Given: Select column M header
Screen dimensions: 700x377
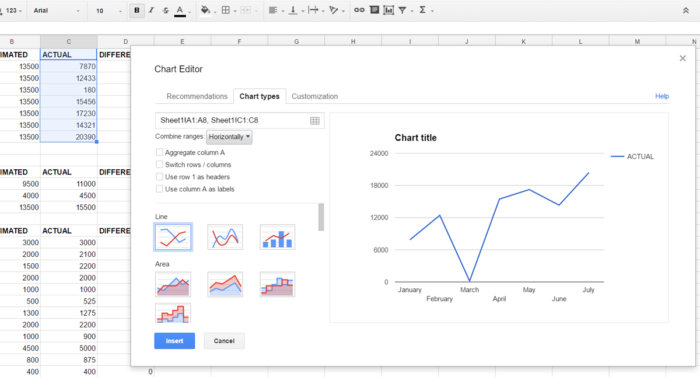Looking at the screenshot, I should [637, 42].
